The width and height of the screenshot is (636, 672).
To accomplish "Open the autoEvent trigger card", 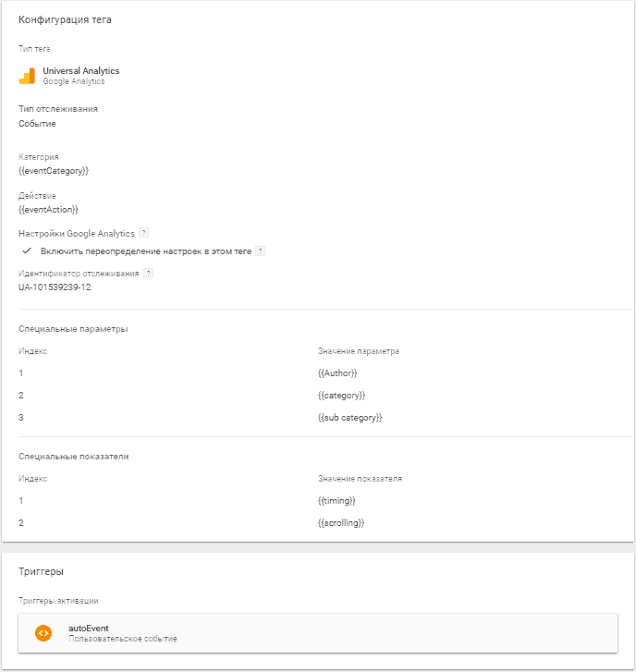I will (318, 633).
